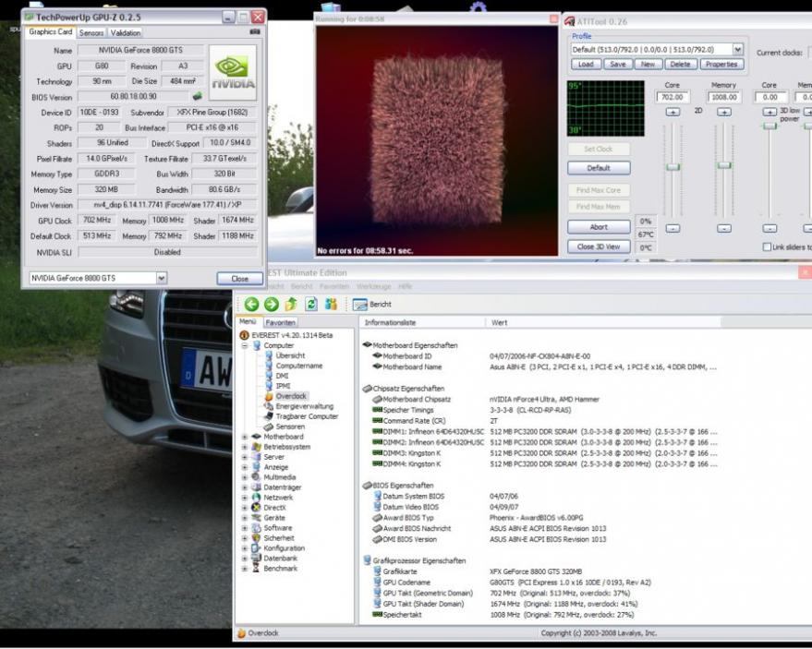Viewport: 812px width, 649px height.
Task: Click the green Back arrow in EVEREST toolbar
Action: [251, 305]
